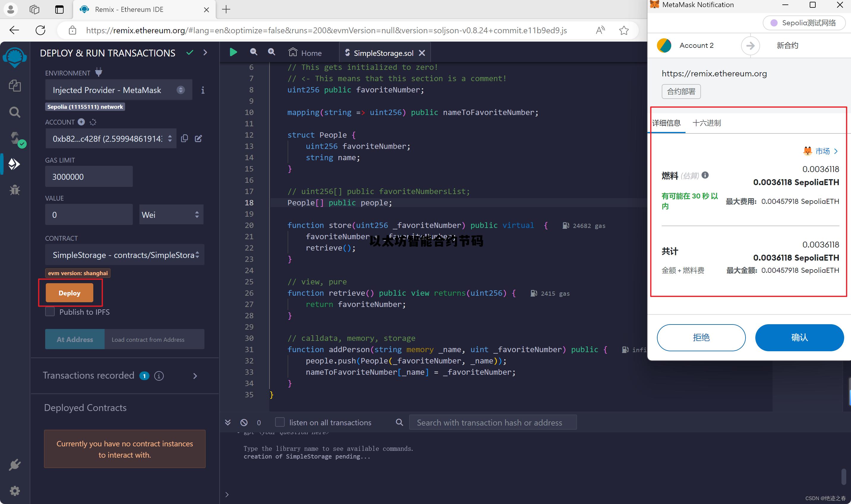
Task: Open the Wei unit dropdown
Action: coord(171,215)
